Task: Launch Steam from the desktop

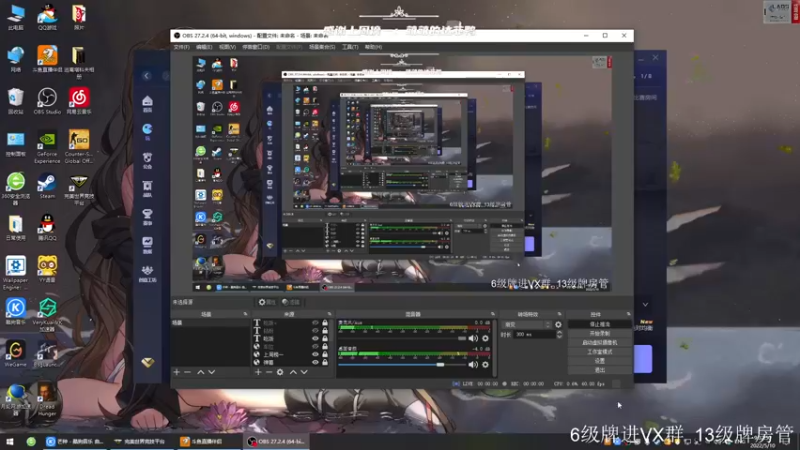Action: [47, 186]
